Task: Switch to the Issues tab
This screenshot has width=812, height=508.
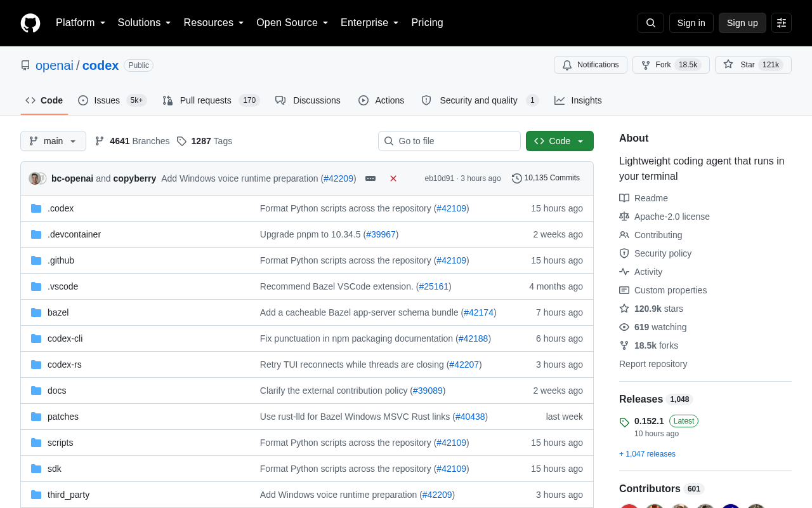Action: (x=112, y=100)
